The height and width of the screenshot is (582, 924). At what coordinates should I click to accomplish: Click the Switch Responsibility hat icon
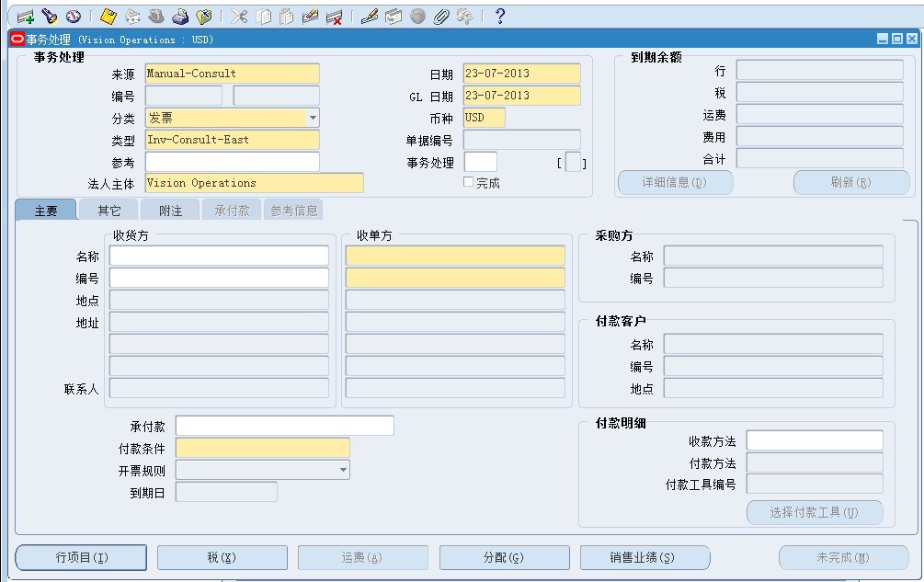tap(156, 17)
